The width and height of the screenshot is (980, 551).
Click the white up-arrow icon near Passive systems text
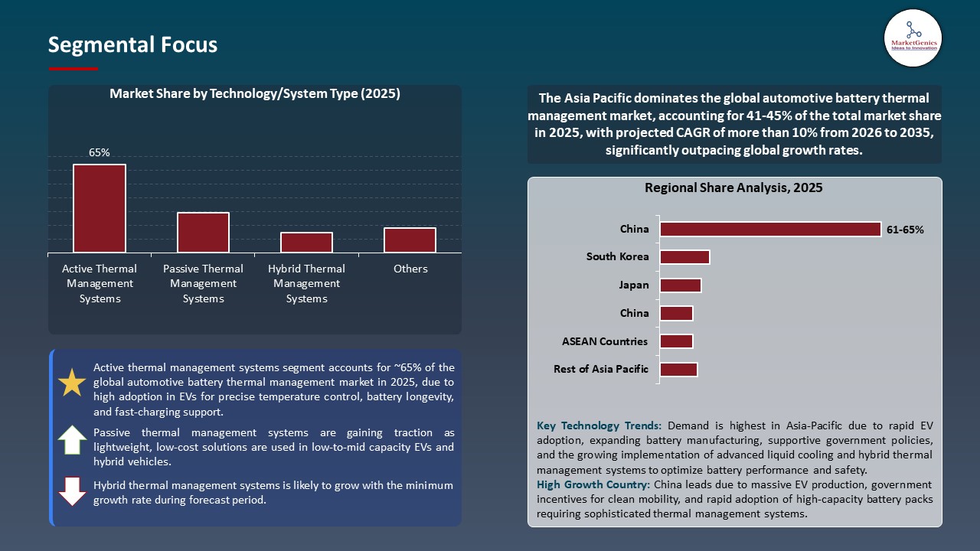(72, 440)
